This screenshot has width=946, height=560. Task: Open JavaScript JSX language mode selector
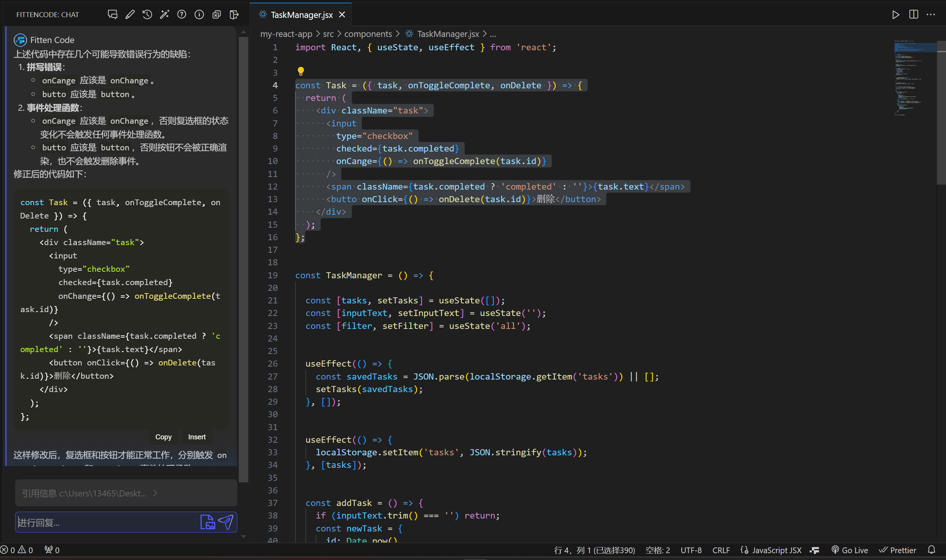(x=771, y=550)
